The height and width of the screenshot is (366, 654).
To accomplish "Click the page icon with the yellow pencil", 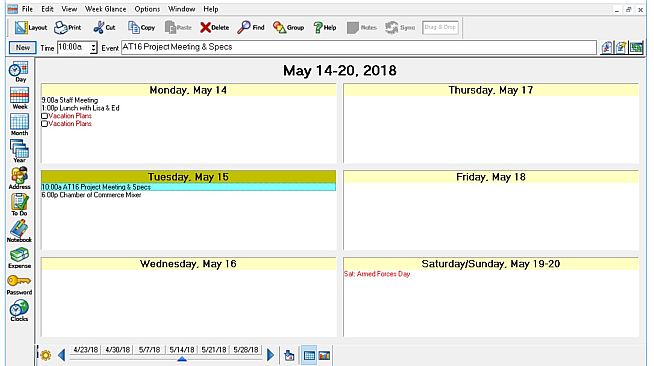I will [621, 48].
